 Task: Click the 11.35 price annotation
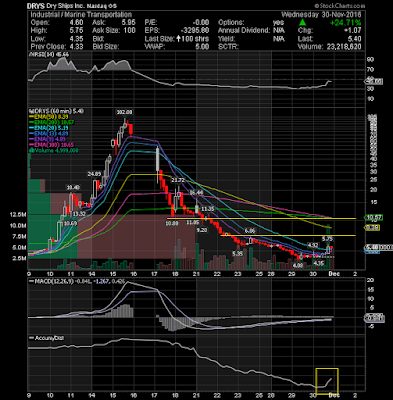207,209
